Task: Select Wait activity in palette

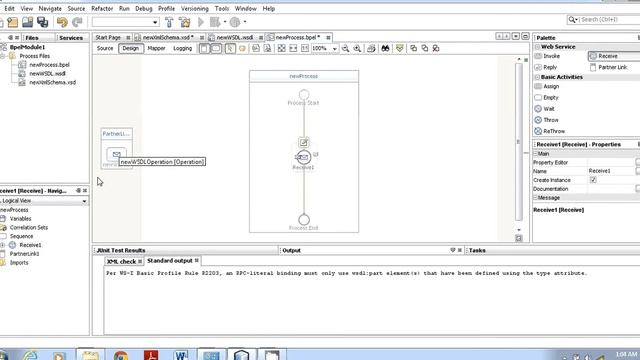Action: tap(549, 109)
